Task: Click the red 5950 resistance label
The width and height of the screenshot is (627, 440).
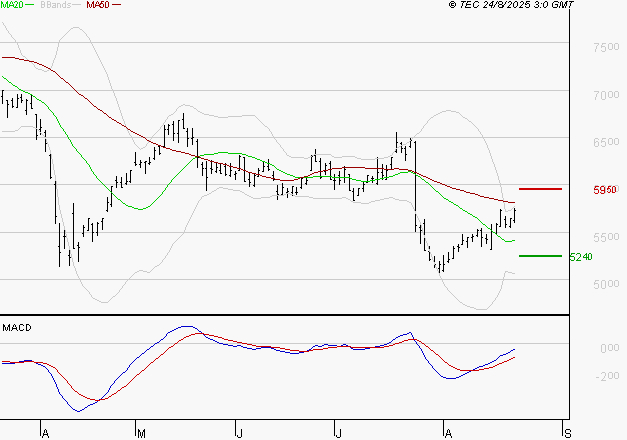Action: click(x=605, y=190)
